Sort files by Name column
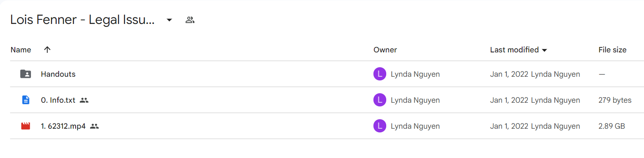Image resolution: width=644 pixels, height=158 pixels. (x=21, y=50)
